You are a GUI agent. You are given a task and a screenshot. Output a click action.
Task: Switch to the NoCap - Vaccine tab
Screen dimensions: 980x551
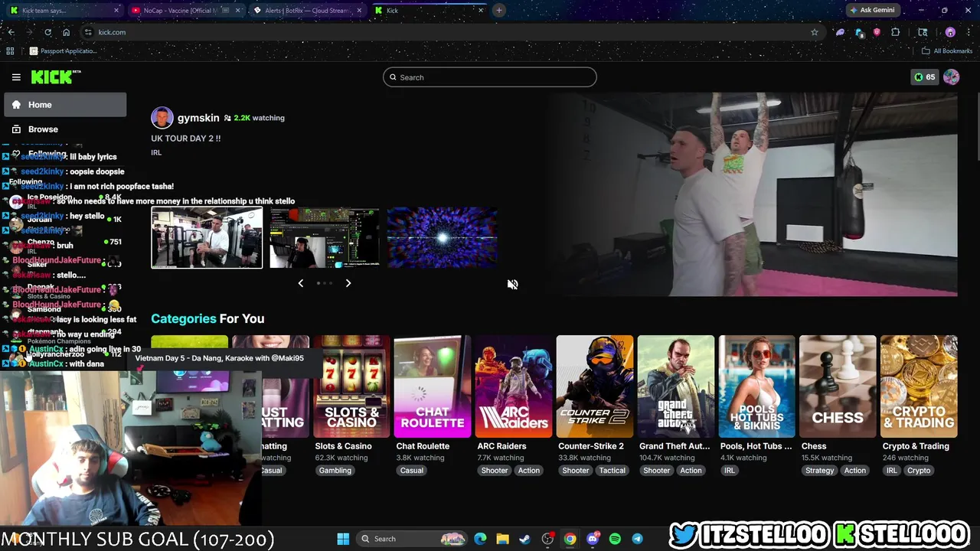185,11
